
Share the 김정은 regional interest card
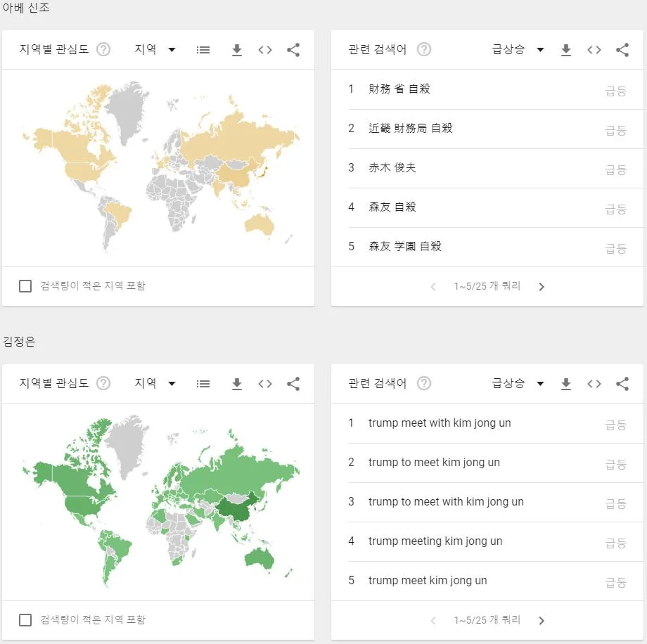pyautogui.click(x=293, y=384)
